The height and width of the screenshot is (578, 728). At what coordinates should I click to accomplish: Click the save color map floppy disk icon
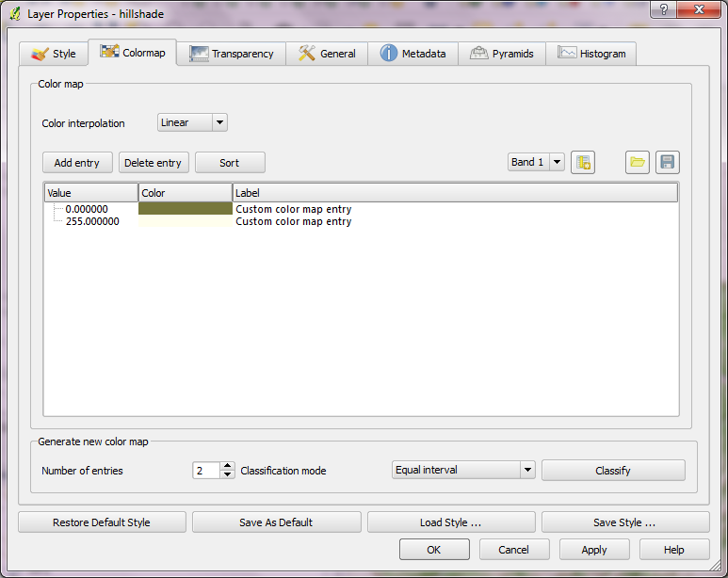click(x=667, y=163)
